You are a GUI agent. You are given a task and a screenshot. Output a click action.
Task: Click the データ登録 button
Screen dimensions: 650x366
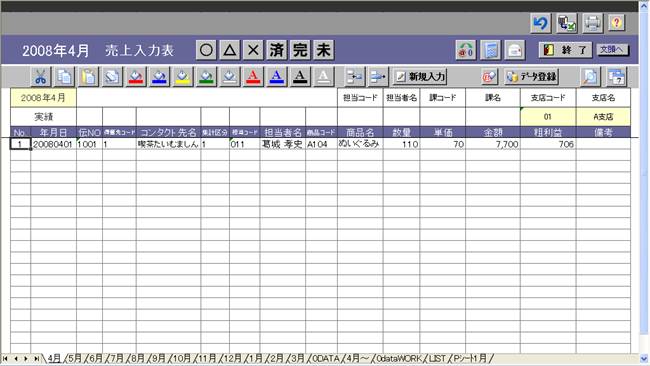(531, 77)
